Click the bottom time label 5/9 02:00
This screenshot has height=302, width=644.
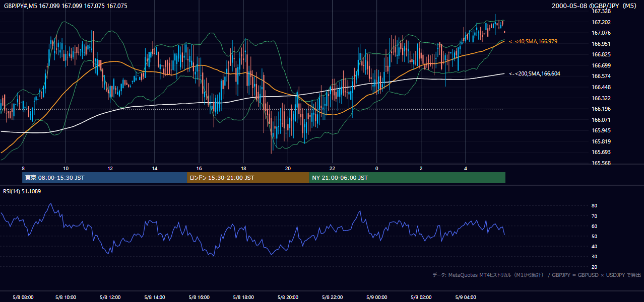click(422, 297)
